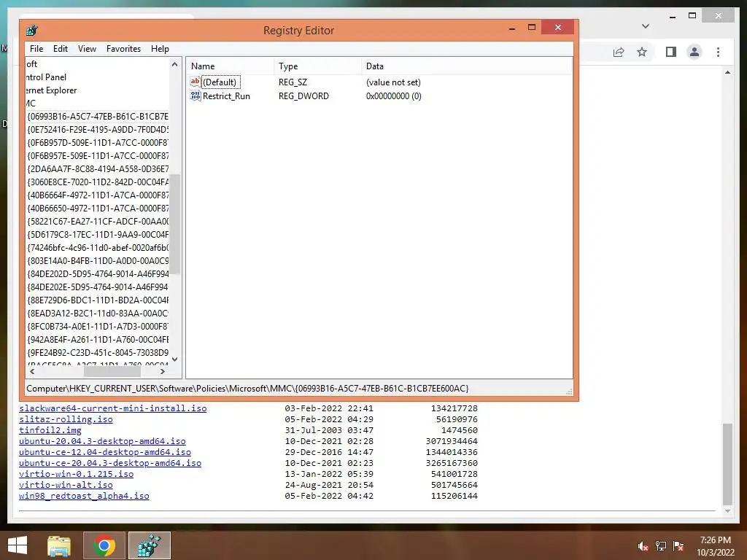The height and width of the screenshot is (560, 747).
Task: Select the Restrict_Run value name
Action: pos(226,96)
